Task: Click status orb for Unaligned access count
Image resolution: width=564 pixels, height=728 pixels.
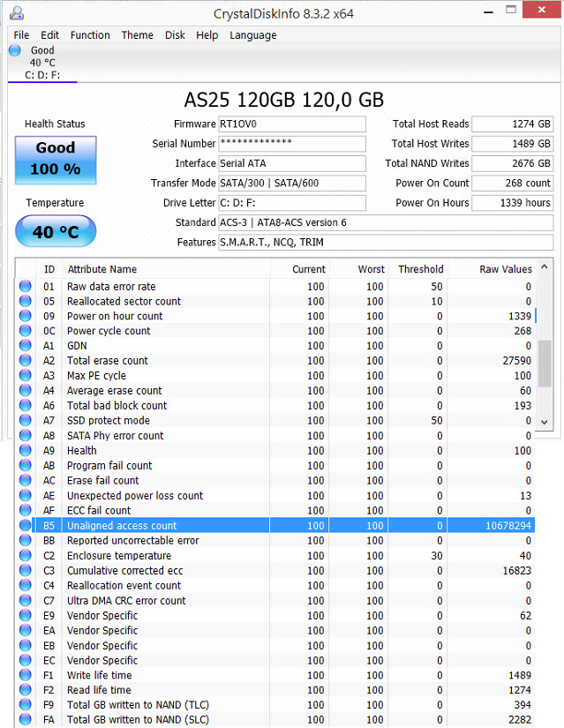Action: (25, 526)
